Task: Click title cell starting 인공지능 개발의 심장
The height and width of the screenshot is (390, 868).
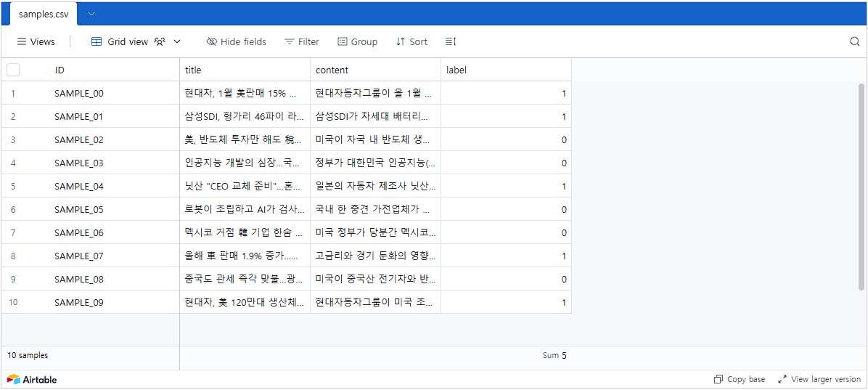Action: [x=245, y=163]
